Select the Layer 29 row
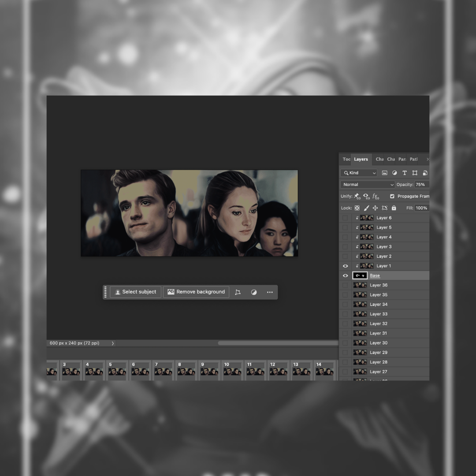 click(x=384, y=353)
